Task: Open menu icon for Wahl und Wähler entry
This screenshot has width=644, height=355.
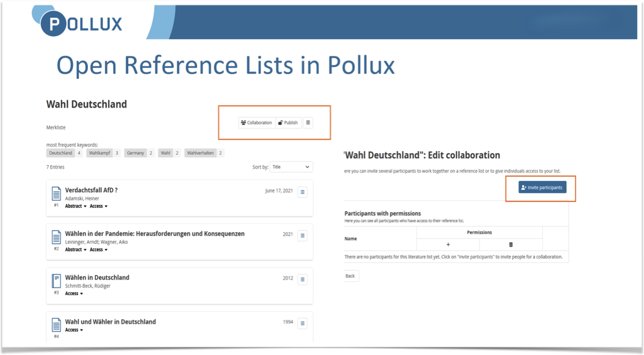Action: click(x=302, y=323)
